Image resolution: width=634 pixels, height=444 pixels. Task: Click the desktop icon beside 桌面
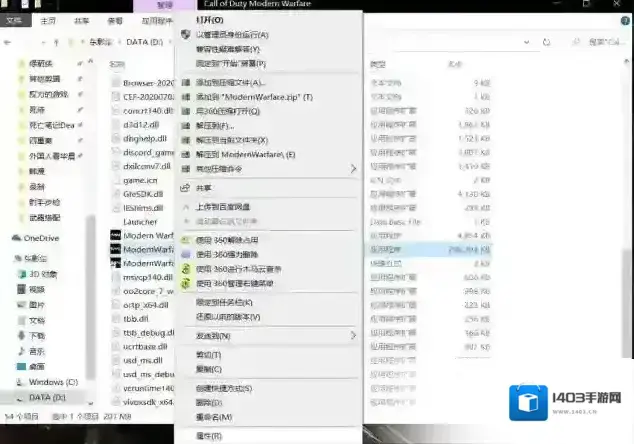[21, 366]
